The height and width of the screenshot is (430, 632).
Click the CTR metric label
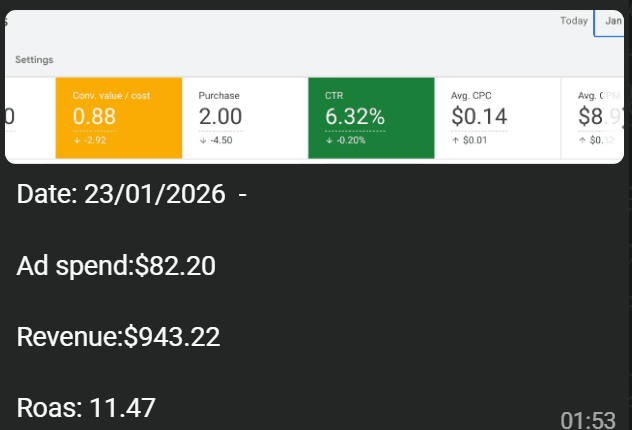click(x=334, y=96)
